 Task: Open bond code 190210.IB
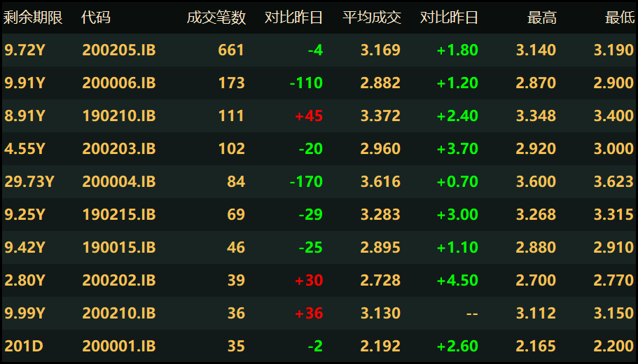pyautogui.click(x=118, y=116)
